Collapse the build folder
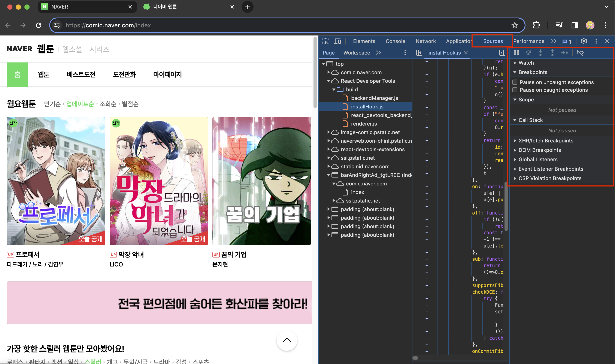Screen dimensions: 615x364 pos(334,90)
